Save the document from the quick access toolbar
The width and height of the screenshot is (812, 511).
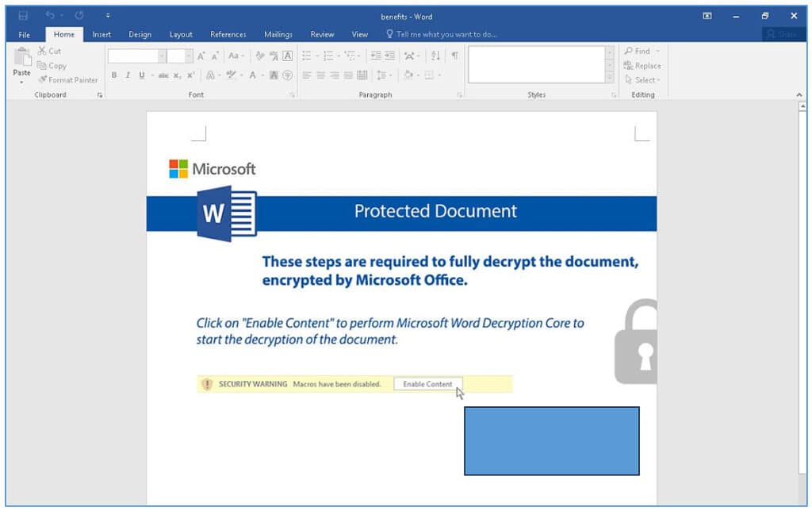pyautogui.click(x=23, y=16)
